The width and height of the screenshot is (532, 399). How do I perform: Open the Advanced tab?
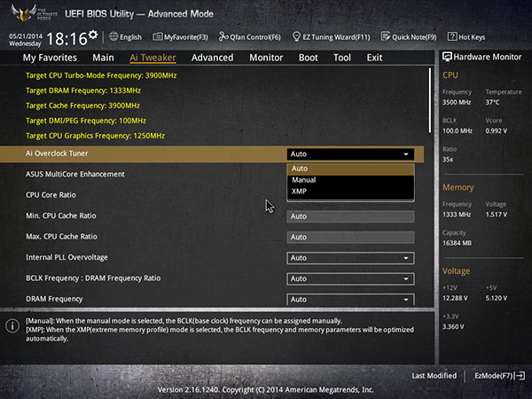click(x=213, y=58)
